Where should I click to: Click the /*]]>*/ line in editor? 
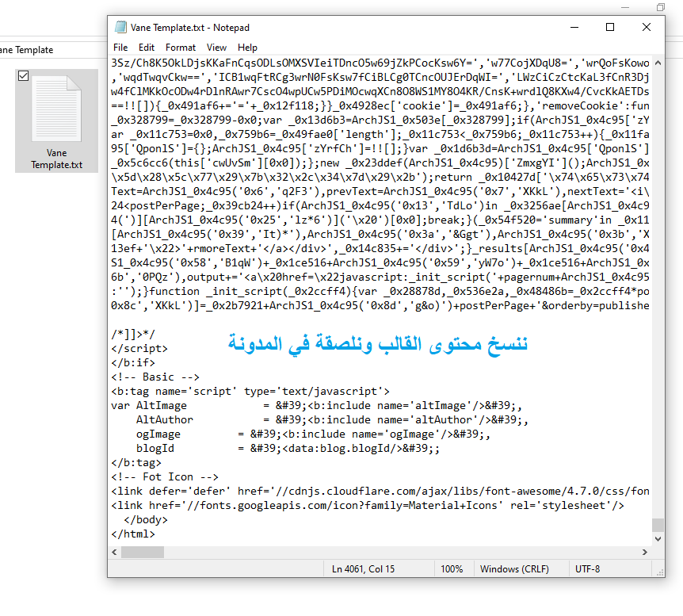pos(133,334)
